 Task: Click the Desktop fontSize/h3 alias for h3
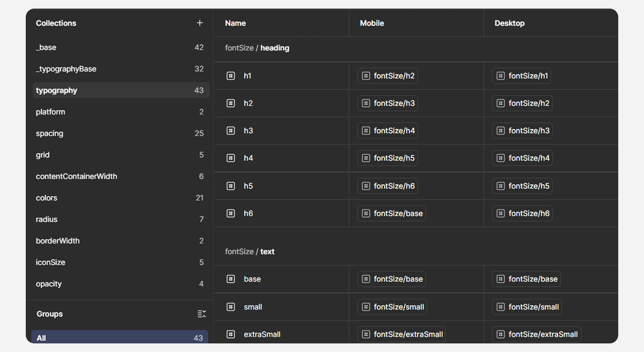click(x=522, y=131)
